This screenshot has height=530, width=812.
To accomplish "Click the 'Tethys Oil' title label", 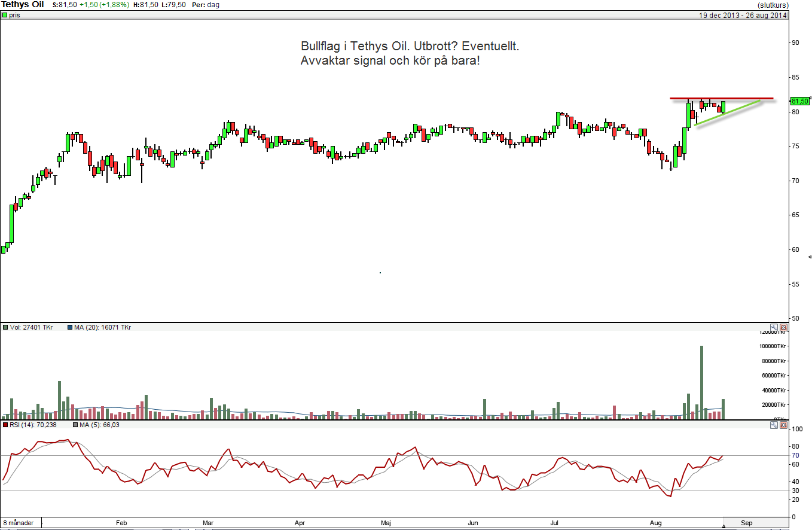I will (x=22, y=5).
